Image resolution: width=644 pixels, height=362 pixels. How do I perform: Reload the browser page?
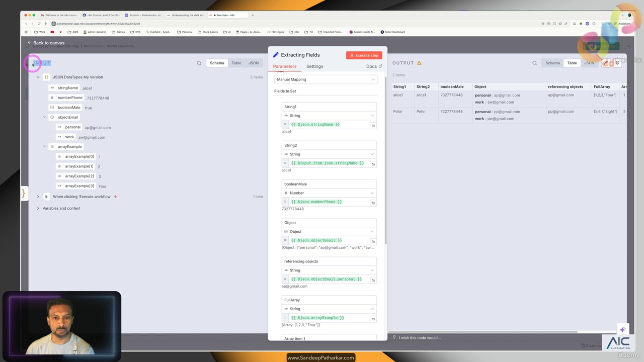[x=39, y=24]
